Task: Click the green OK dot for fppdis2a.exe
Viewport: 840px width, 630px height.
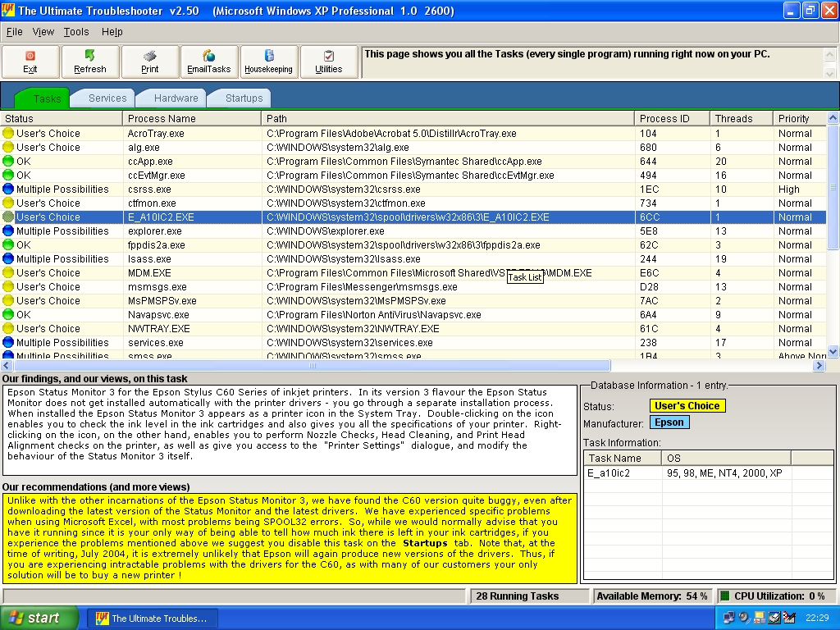Action: pos(8,244)
